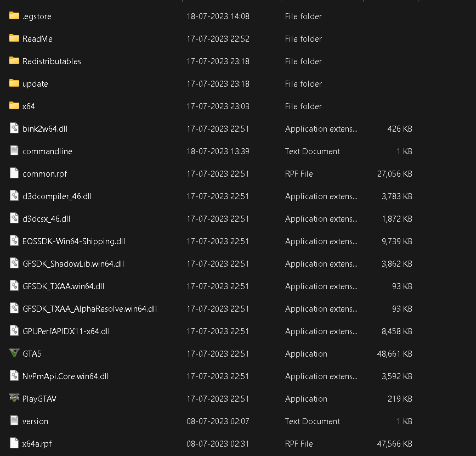
Task: Click the 8,458 KB size value
Action: pos(397,331)
